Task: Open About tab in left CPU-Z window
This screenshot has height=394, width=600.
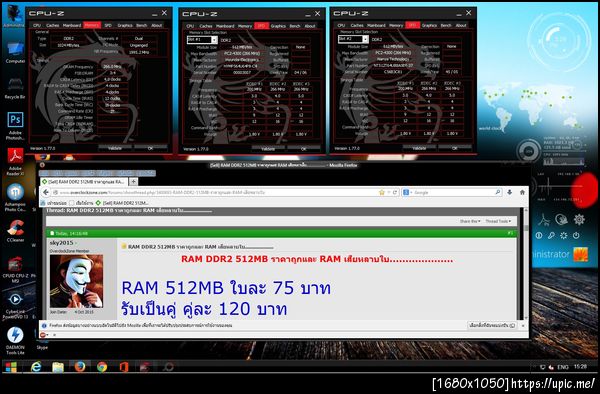Action: [x=157, y=25]
